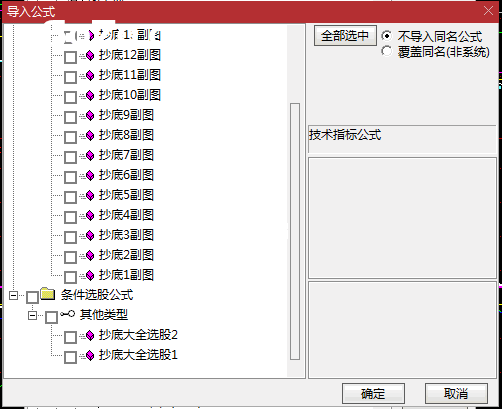Viewport: 502px width, 409px height.
Task: Click the 其他类型 node icon
Action: tap(68, 314)
